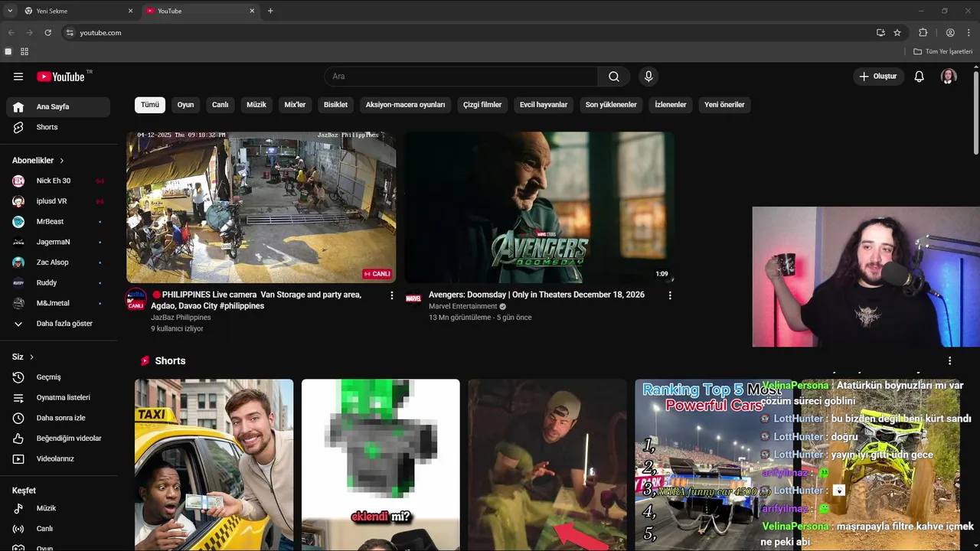Open Ranking Top 5 Powerful Cars Short
The height and width of the screenshot is (551, 980).
[x=714, y=465]
